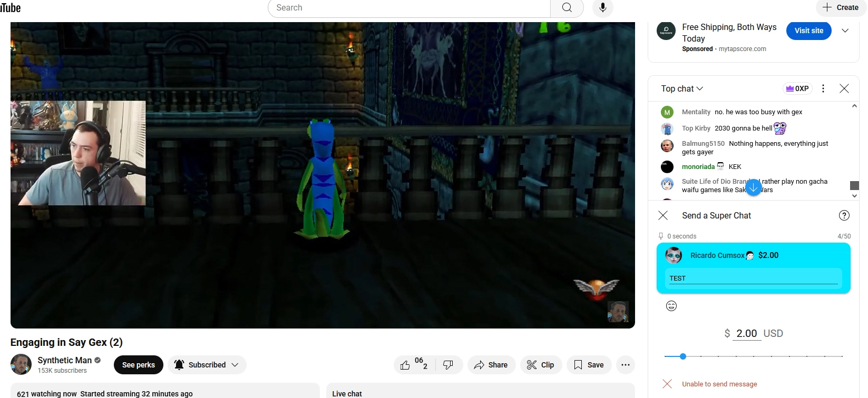This screenshot has width=868, height=398.
Task: Click the Super Chat amount slider handle
Action: [x=683, y=356]
